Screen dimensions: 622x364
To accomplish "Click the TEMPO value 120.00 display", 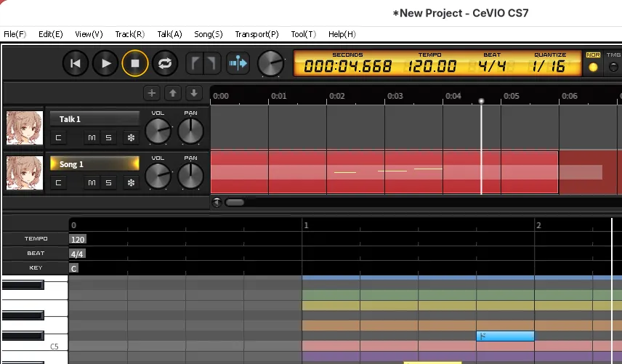I will coord(432,66).
